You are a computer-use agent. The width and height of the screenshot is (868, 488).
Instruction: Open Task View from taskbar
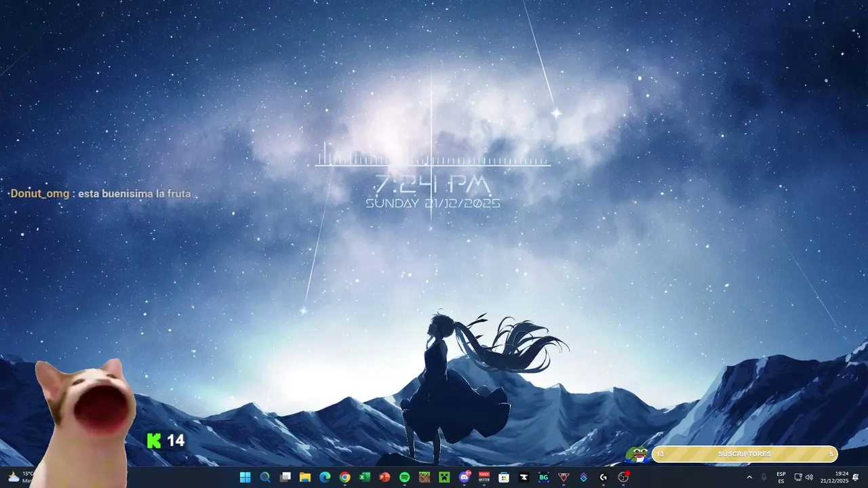click(x=285, y=477)
